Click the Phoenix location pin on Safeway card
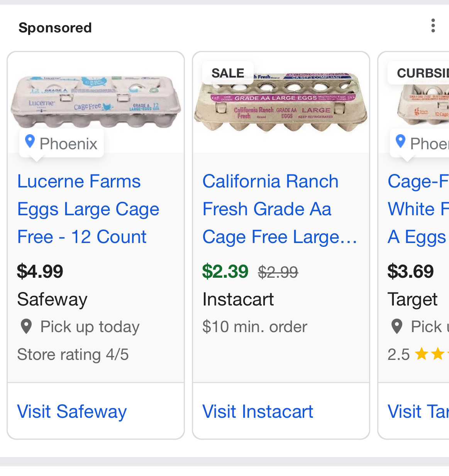This screenshot has height=476, width=449. (x=30, y=142)
